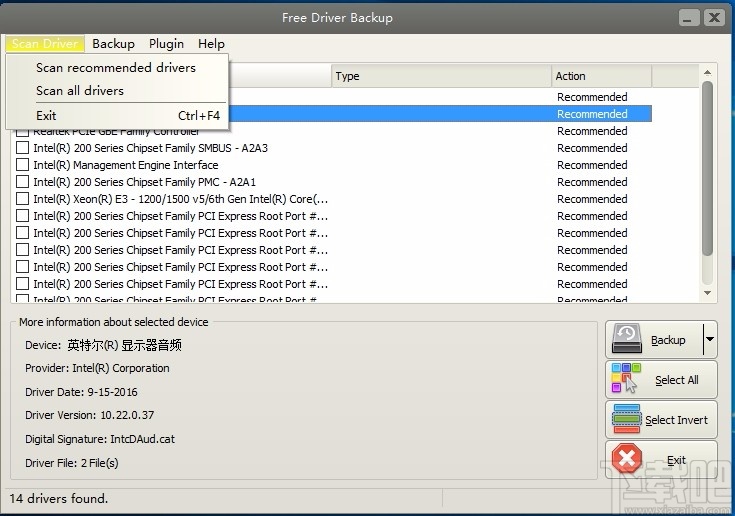Open the Backup button dropdown arrow
The height and width of the screenshot is (516, 735).
click(x=710, y=339)
